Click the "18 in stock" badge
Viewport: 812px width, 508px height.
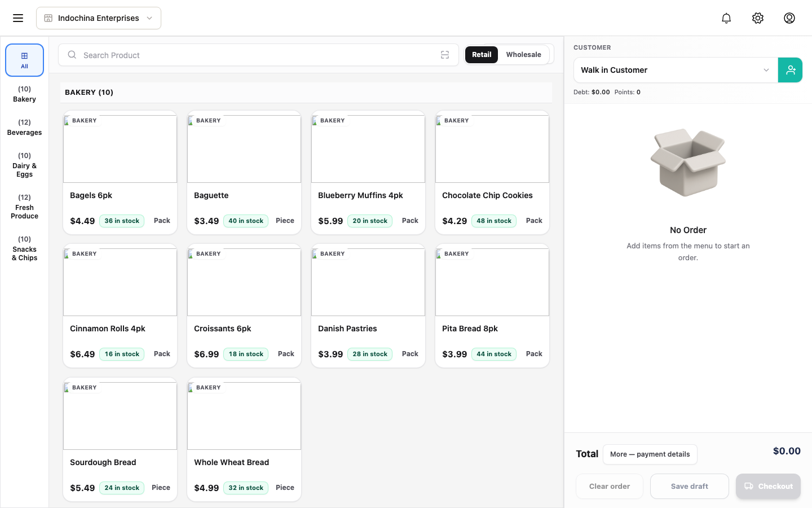coord(246,354)
